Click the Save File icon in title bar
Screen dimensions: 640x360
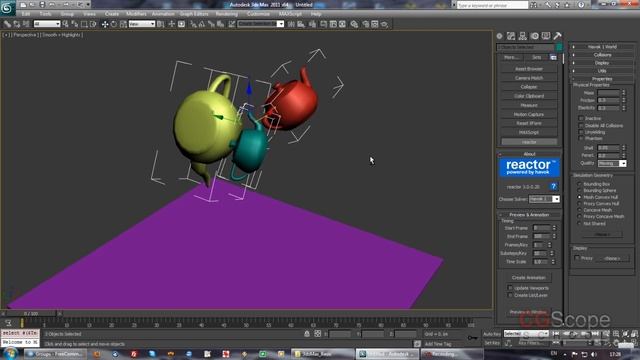point(42,5)
